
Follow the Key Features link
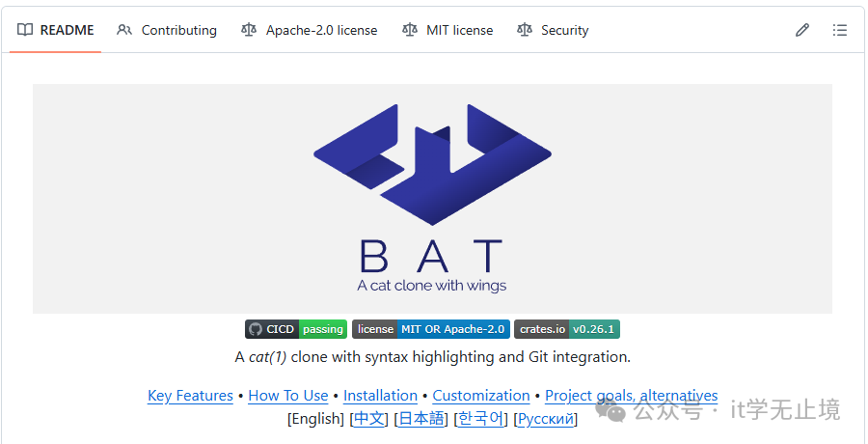(x=190, y=396)
